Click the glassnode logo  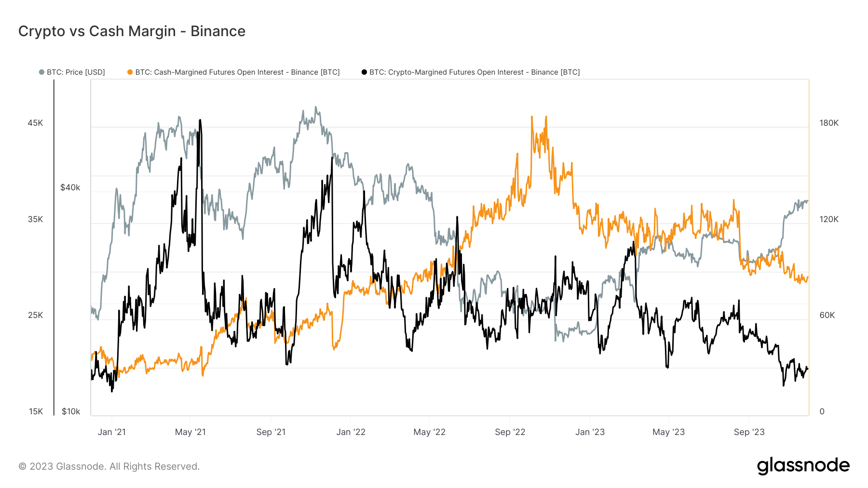tap(803, 466)
